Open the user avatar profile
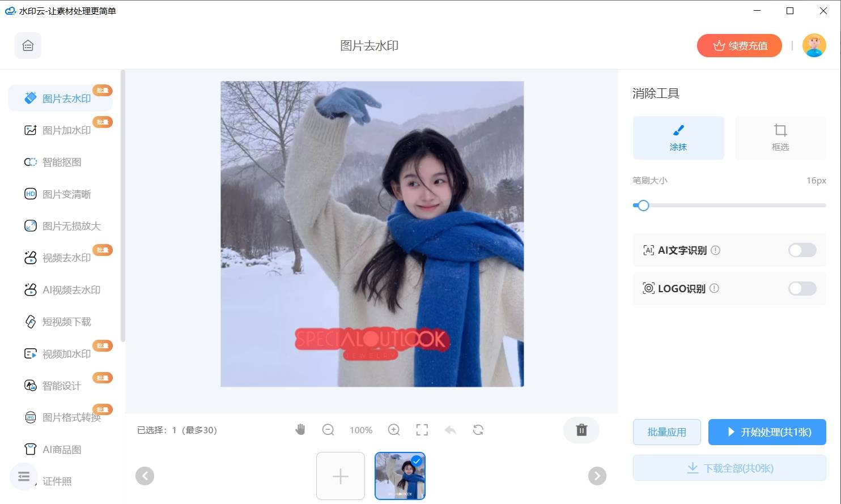This screenshot has height=504, width=841. (x=814, y=45)
